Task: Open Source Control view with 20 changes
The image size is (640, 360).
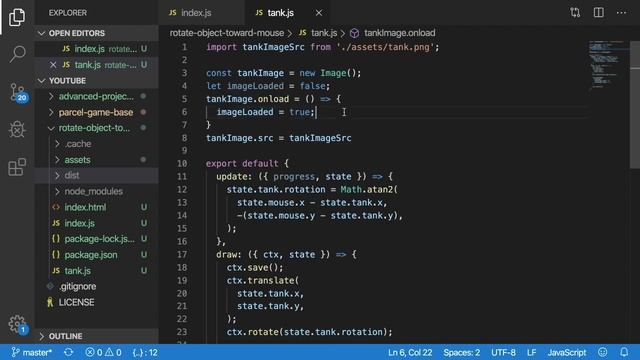Action: pos(18,92)
